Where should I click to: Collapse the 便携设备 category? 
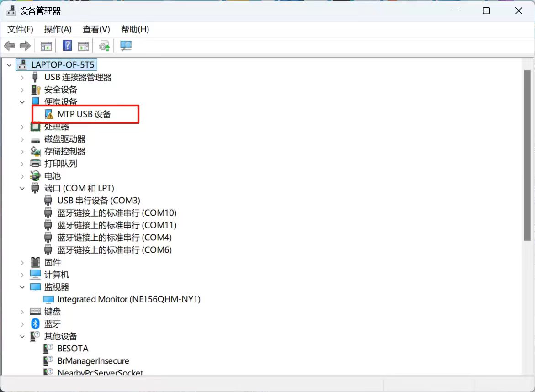tap(22, 102)
